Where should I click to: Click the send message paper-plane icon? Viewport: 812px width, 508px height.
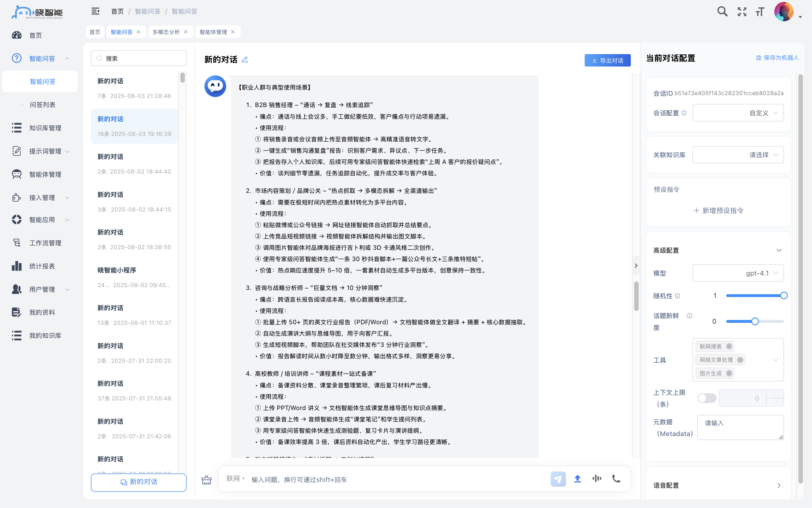(558, 479)
